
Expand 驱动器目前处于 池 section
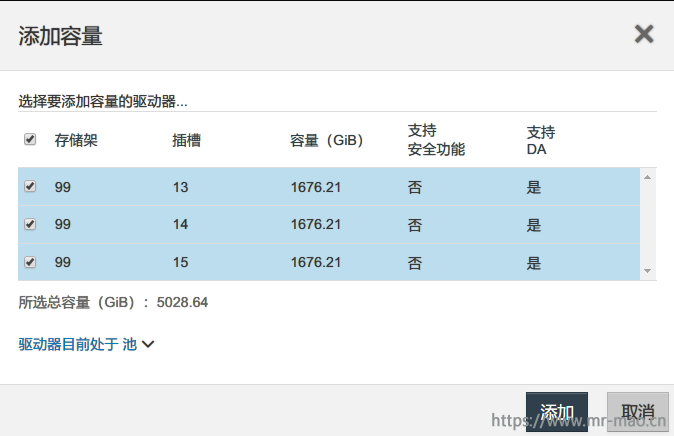86,344
